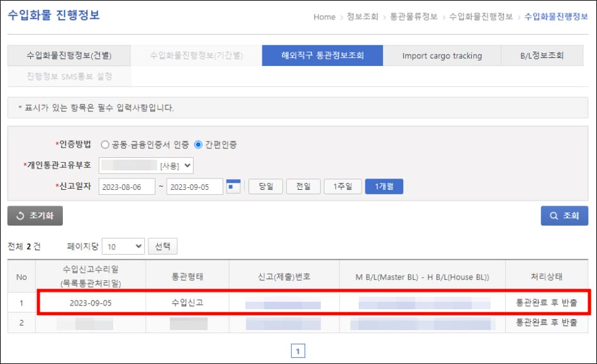This screenshot has width=597, height=364.
Task: Click the 조회 search button
Action: pyautogui.click(x=564, y=216)
